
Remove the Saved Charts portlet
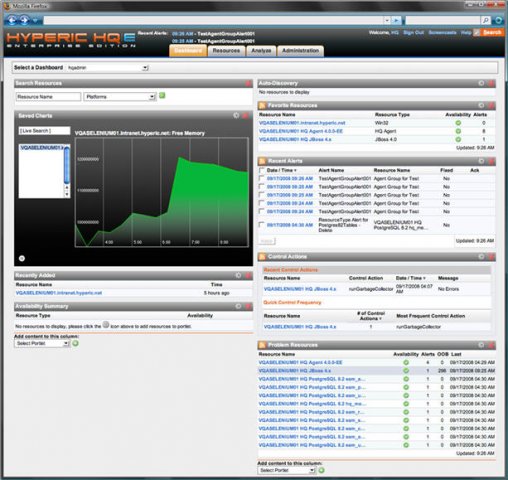click(246, 116)
